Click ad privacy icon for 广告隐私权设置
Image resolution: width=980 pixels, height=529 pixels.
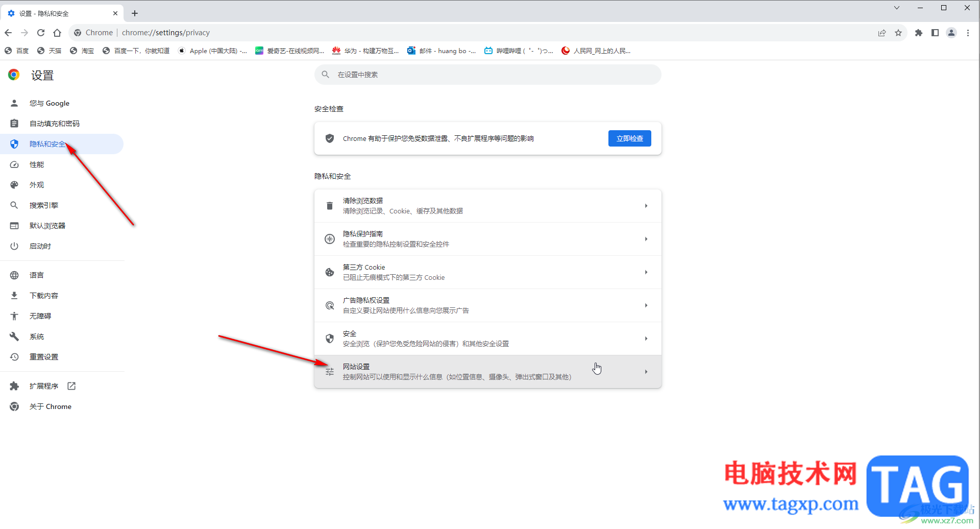click(330, 305)
